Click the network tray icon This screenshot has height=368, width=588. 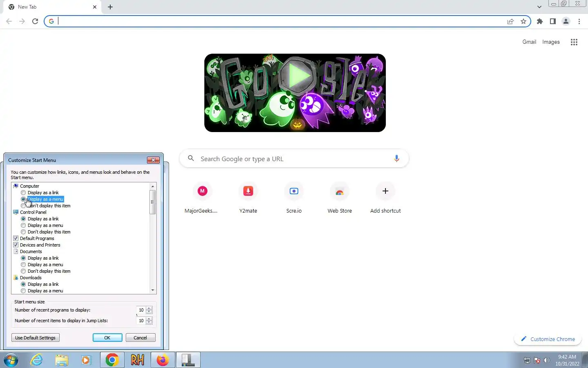[527, 361]
